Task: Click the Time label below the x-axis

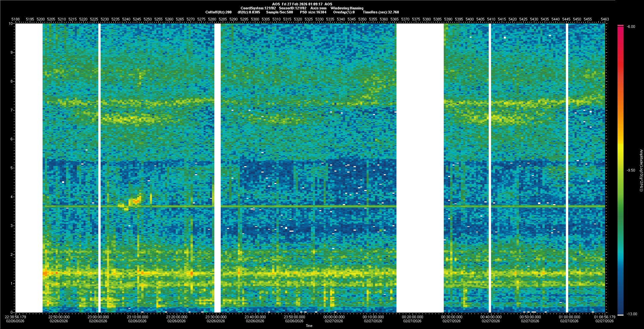Action: [x=309, y=326]
